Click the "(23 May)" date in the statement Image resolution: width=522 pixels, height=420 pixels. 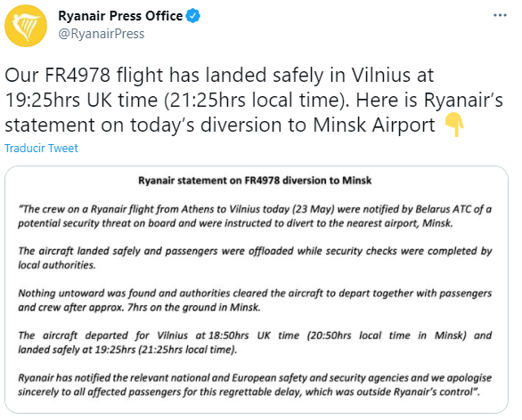[x=314, y=209]
